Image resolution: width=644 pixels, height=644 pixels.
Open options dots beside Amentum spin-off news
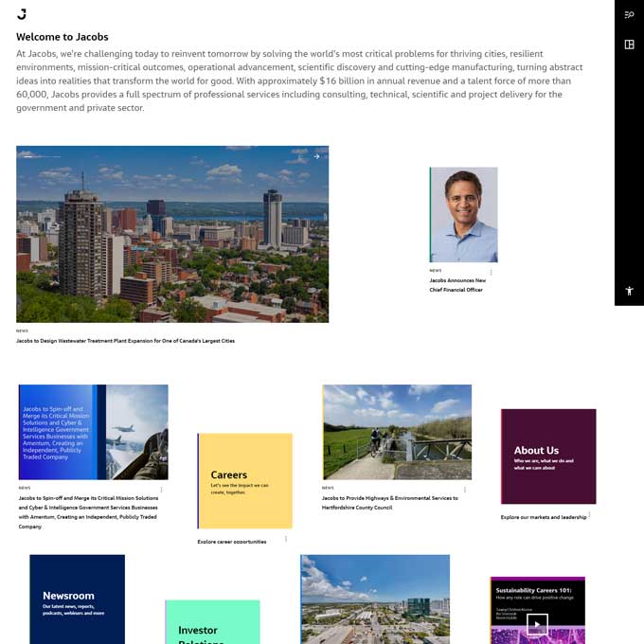tap(161, 490)
